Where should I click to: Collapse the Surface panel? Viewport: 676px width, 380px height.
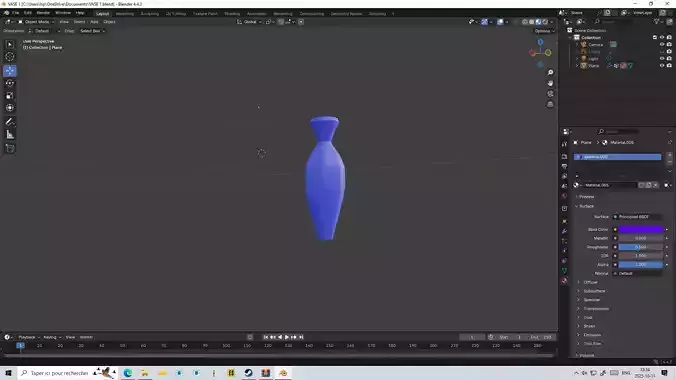tap(585, 206)
